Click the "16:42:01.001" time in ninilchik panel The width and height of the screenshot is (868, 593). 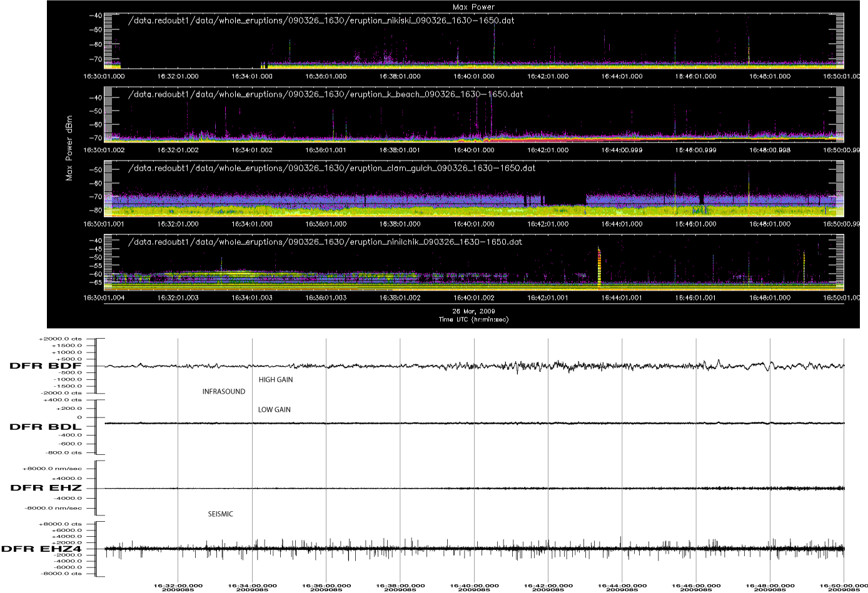(x=548, y=298)
